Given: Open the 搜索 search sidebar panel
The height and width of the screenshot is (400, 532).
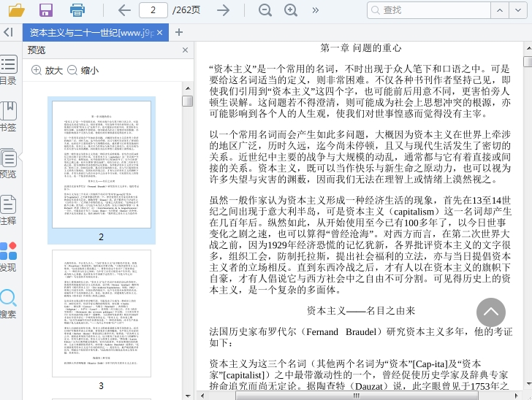Looking at the screenshot, I should tap(8, 303).
